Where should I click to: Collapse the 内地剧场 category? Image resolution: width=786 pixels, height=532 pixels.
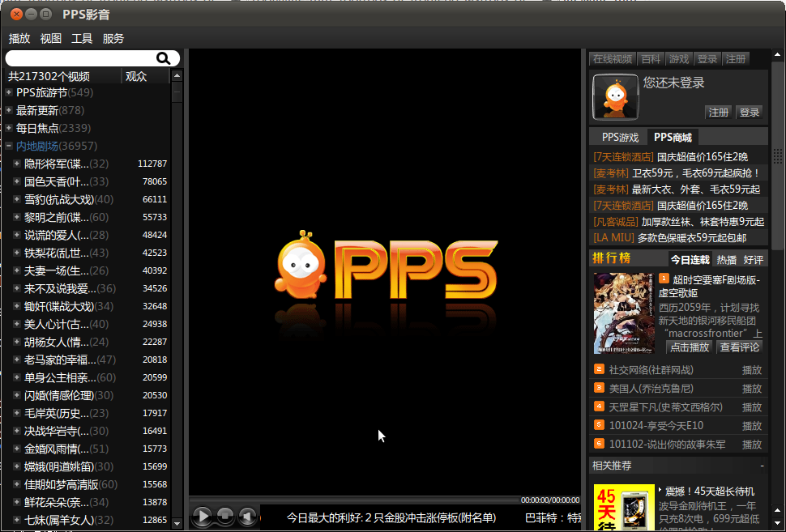pos(9,146)
